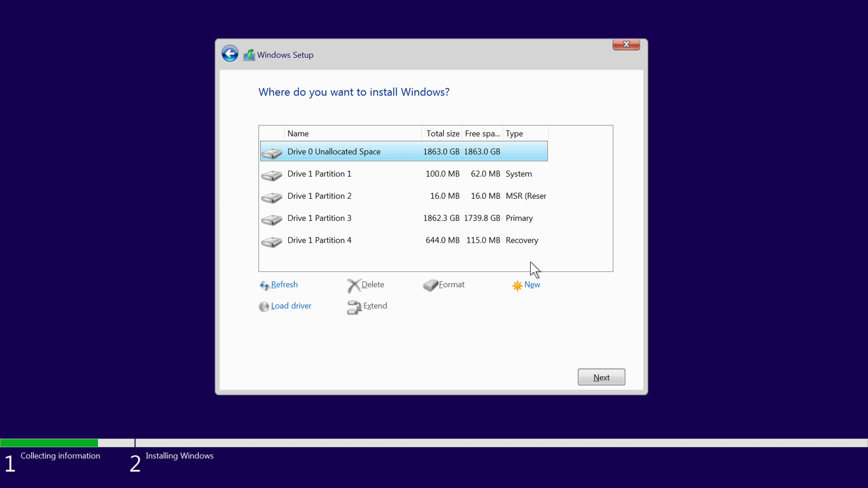Click the Installing Windows progress bar

click(x=501, y=443)
